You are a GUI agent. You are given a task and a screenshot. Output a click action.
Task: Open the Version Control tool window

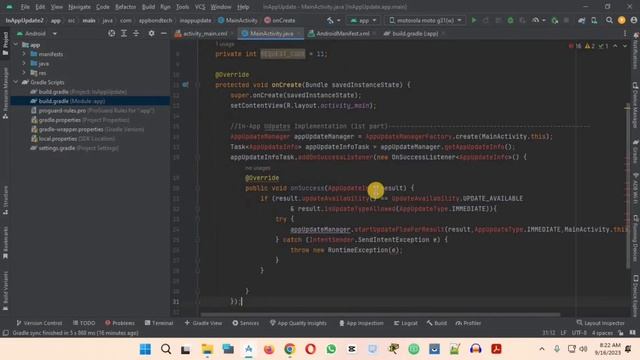click(39, 323)
